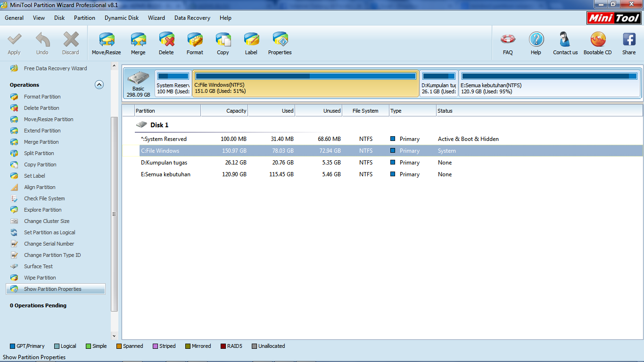Screen dimensions: 644x362
Task: Click the Change Serial Number icon
Action: pyautogui.click(x=15, y=244)
